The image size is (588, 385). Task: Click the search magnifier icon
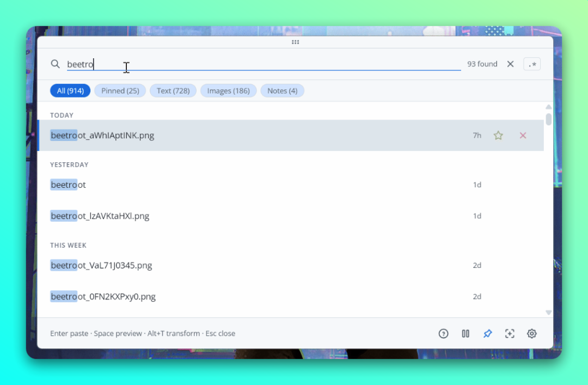click(x=55, y=64)
